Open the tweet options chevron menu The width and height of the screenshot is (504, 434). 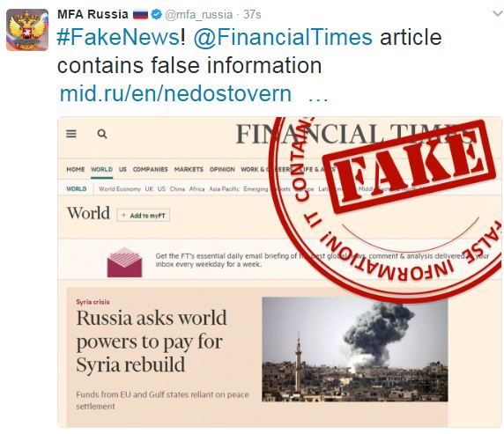click(498, 13)
